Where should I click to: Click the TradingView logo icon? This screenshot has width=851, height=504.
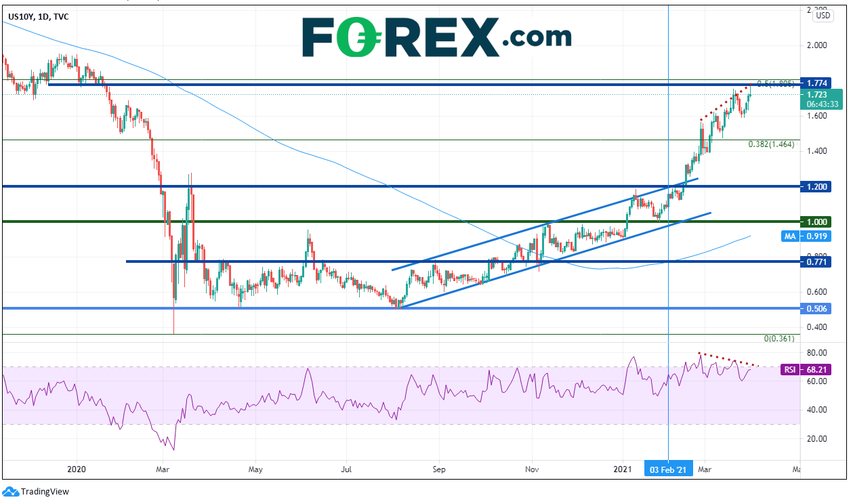coord(10,492)
